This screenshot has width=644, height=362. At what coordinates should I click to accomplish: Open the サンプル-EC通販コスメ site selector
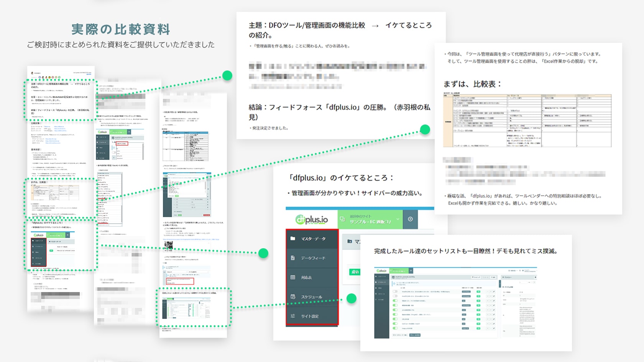pos(370,219)
